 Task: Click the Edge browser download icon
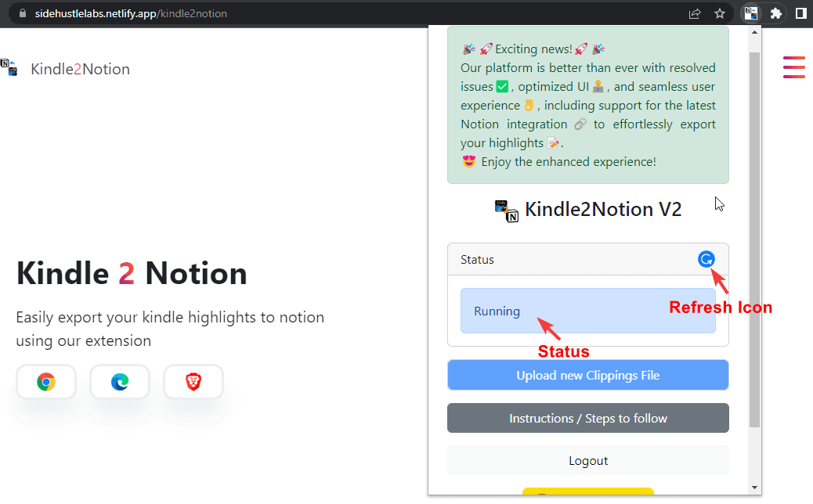pyautogui.click(x=120, y=382)
